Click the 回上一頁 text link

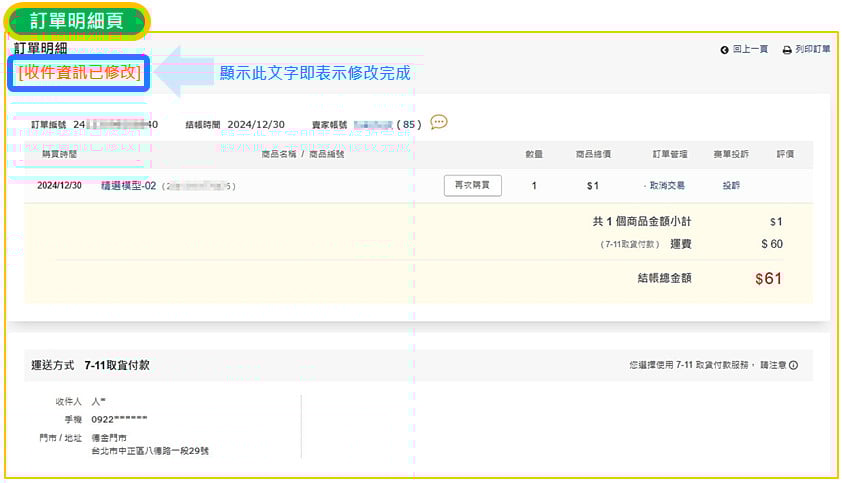point(750,49)
